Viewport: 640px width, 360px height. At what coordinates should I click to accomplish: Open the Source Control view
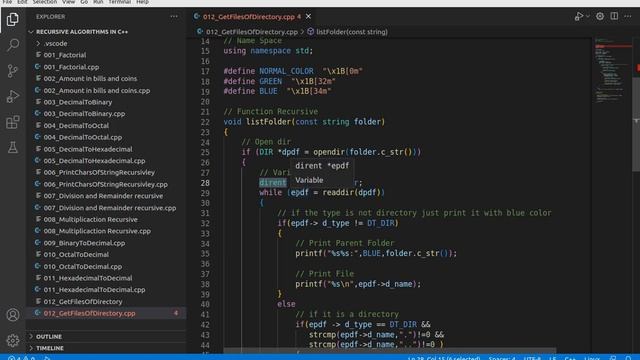[13, 71]
